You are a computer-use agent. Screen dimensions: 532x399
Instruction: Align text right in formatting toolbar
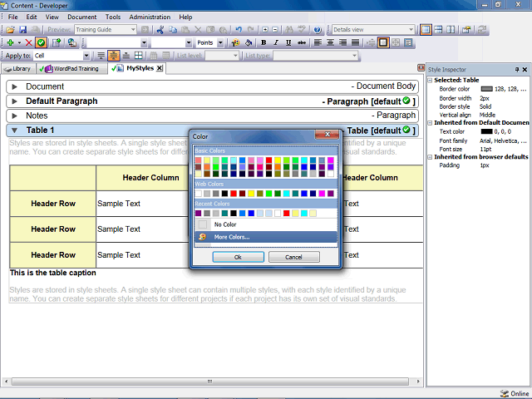[342, 42]
